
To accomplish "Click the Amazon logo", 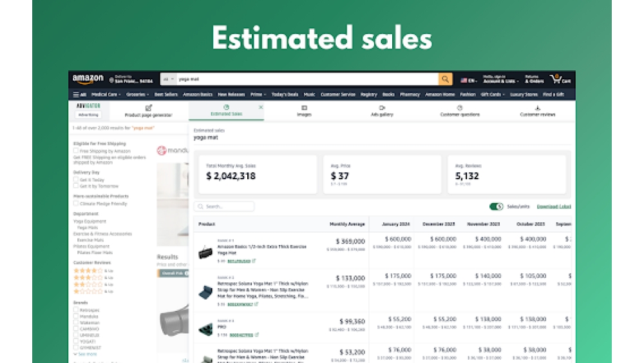I will 88,79.
